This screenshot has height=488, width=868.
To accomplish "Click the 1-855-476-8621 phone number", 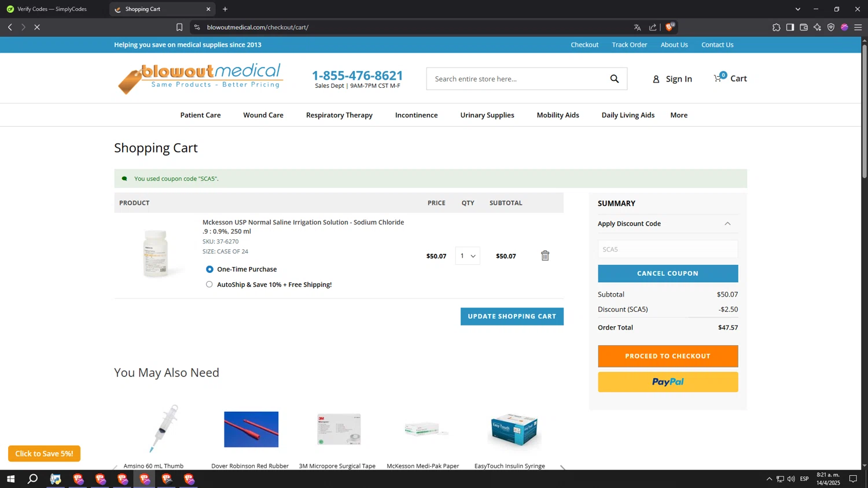I will click(357, 75).
